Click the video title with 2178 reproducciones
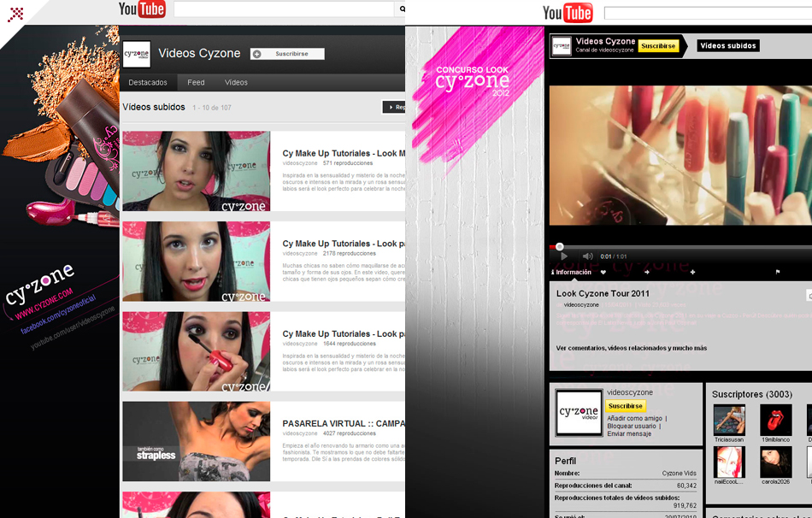This screenshot has height=518, width=812. (344, 244)
